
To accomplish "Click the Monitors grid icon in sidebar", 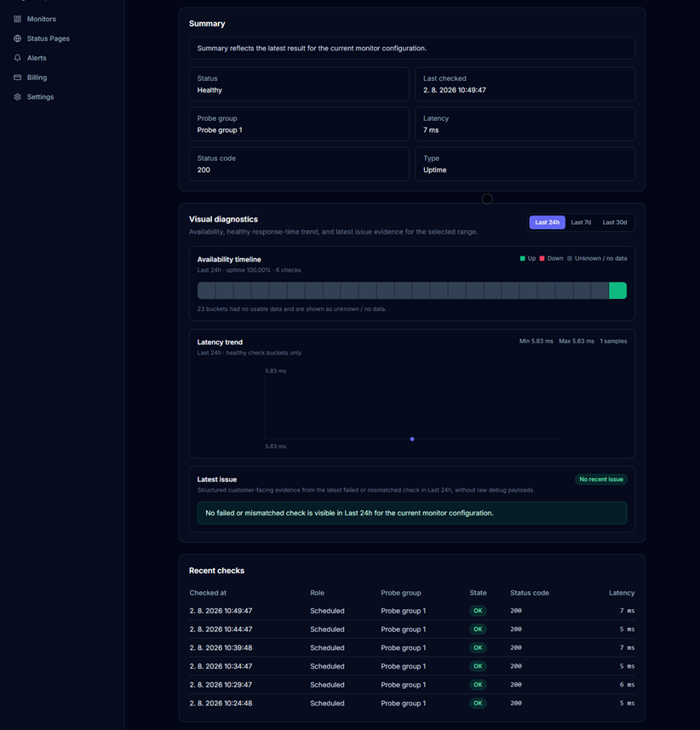I will (17, 19).
